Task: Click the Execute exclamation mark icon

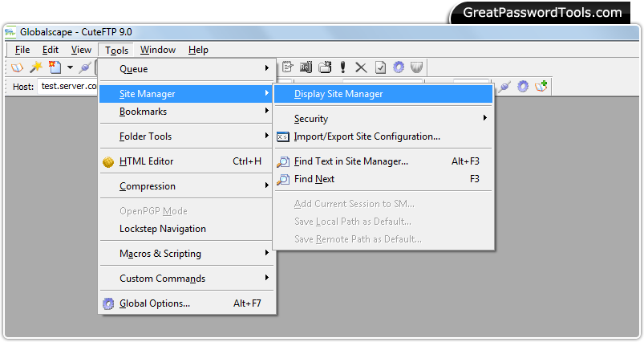Action: point(343,67)
